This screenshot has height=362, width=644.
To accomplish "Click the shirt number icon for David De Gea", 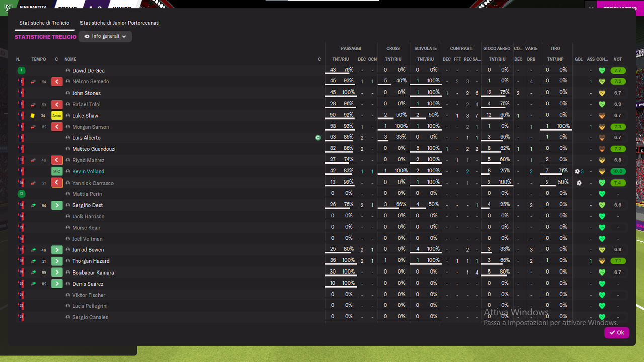I will pos(21,71).
